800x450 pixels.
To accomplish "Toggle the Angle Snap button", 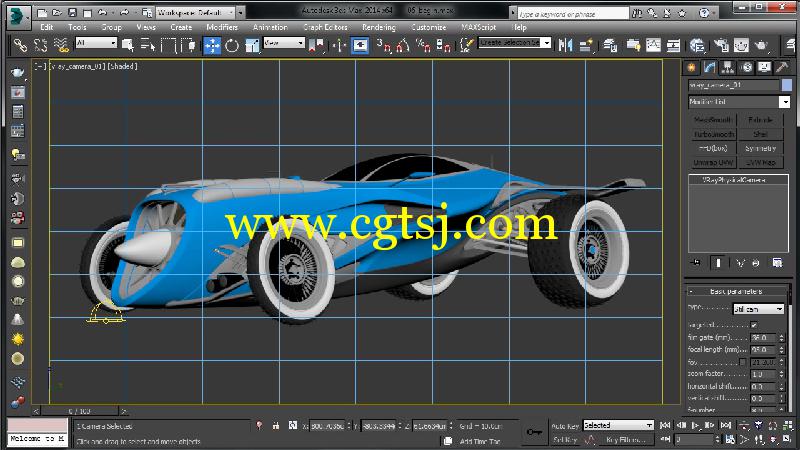I will [x=403, y=45].
